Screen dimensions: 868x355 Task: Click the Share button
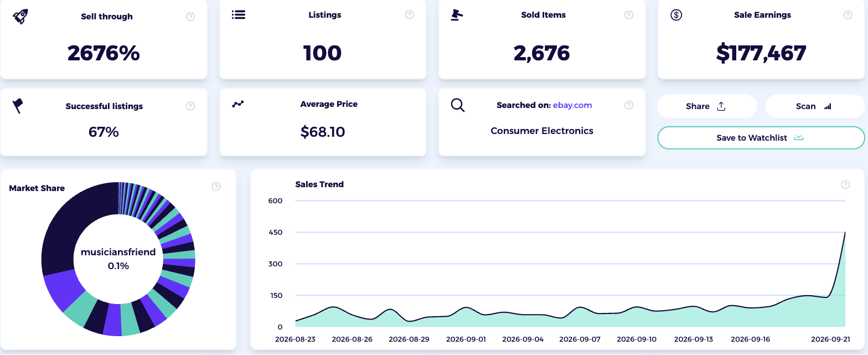click(707, 106)
